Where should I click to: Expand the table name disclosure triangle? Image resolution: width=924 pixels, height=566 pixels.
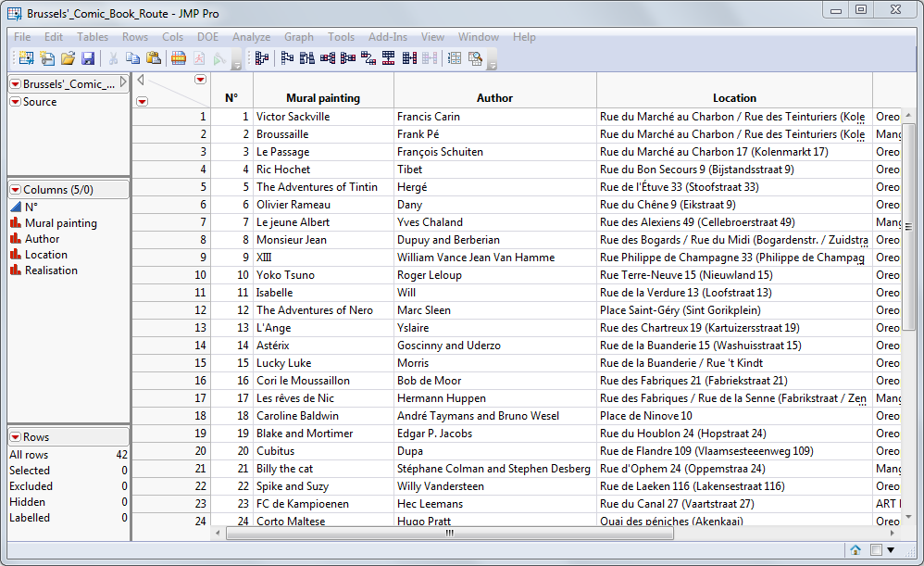(x=122, y=82)
